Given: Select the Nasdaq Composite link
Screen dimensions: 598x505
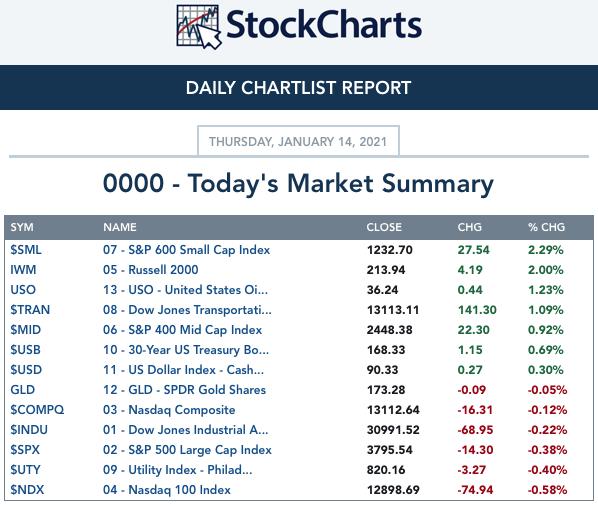Looking at the screenshot, I should (x=169, y=410).
